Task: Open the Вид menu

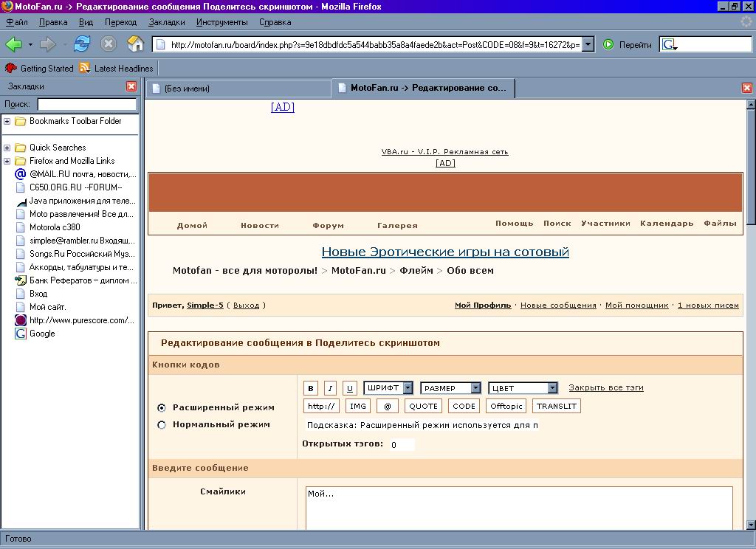Action: [x=86, y=22]
